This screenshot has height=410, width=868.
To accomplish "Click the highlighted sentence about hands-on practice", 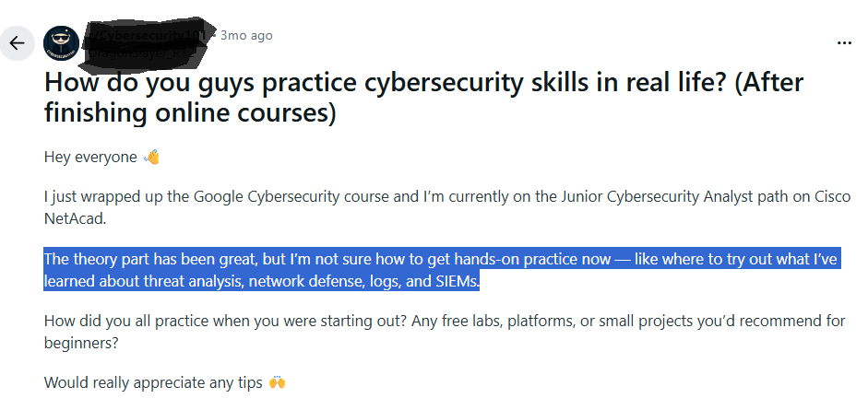I will pyautogui.click(x=441, y=260).
